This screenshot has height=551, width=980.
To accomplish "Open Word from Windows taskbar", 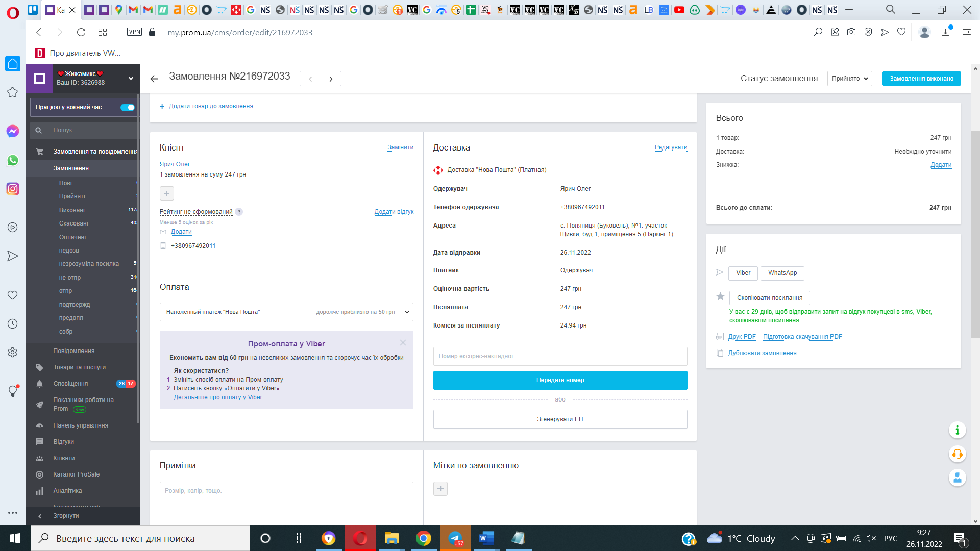I will 486,538.
